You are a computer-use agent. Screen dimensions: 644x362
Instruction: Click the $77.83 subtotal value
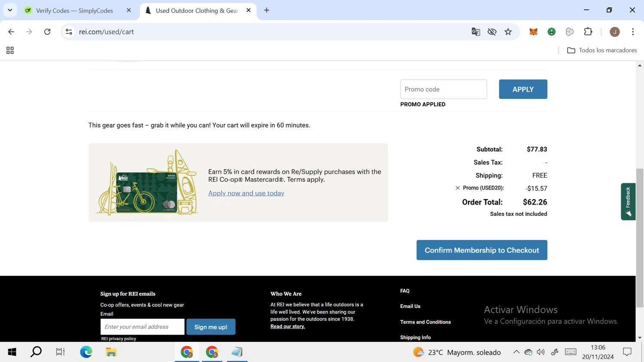coord(537,149)
